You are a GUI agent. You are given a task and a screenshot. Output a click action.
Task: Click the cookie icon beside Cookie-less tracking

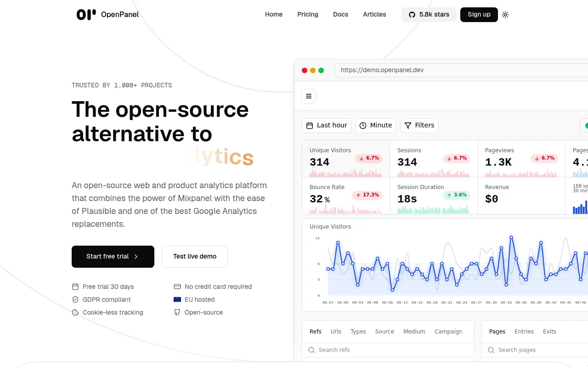[75, 312]
